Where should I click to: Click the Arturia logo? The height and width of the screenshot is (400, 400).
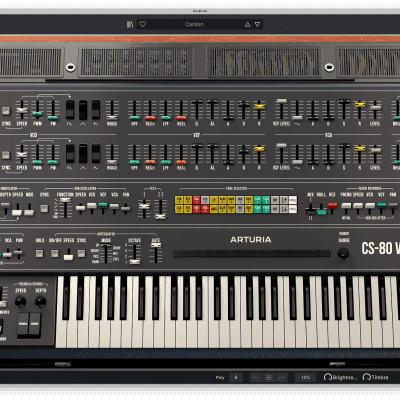click(x=251, y=239)
